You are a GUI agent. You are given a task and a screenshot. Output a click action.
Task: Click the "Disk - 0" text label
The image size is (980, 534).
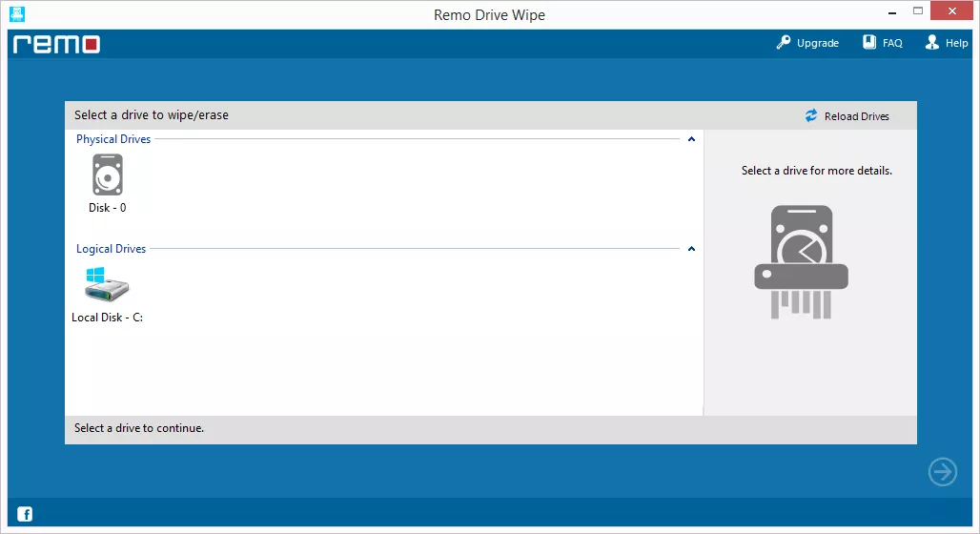[108, 208]
